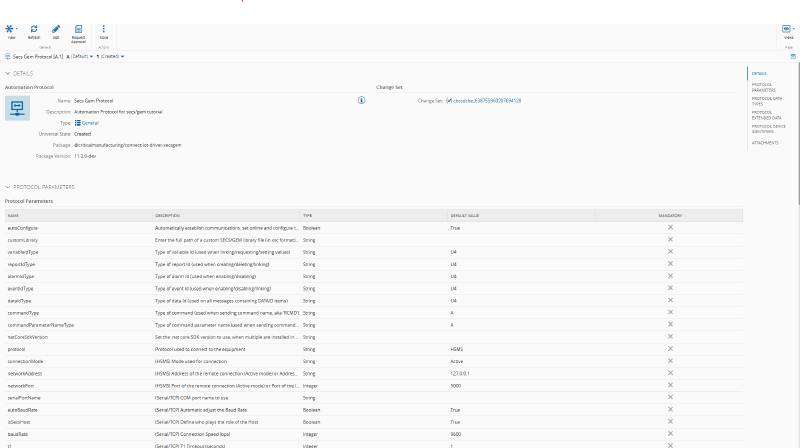Select the variableIdType parameter name
Viewport: 800px width, 448px height.
point(22,252)
